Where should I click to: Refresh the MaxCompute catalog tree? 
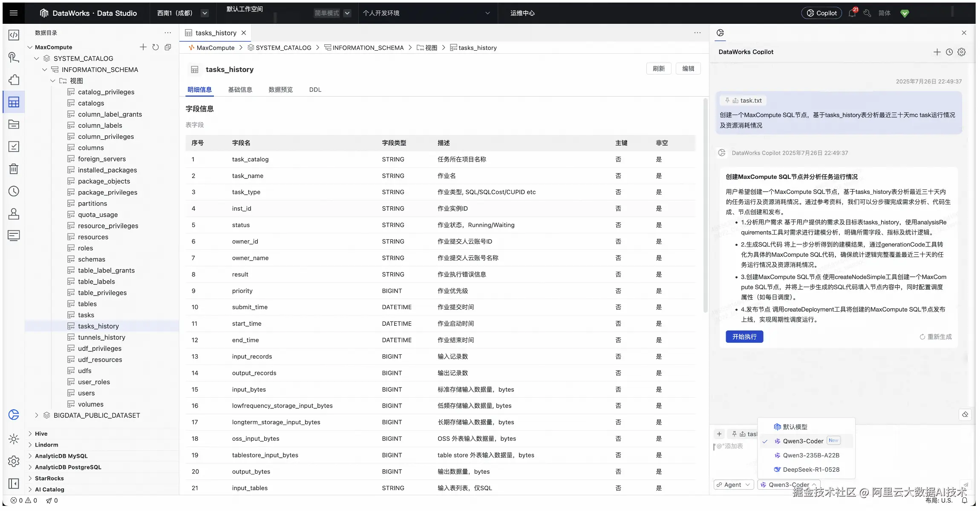click(x=156, y=47)
